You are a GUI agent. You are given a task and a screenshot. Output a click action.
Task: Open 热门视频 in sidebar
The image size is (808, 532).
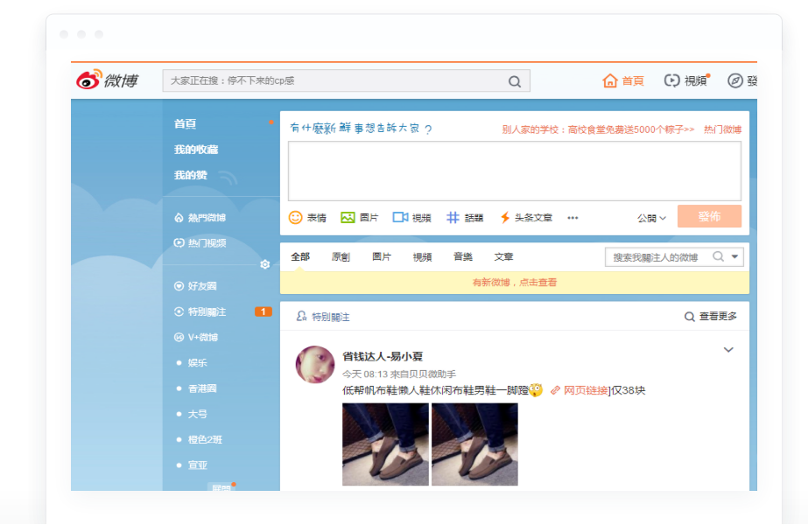point(200,242)
